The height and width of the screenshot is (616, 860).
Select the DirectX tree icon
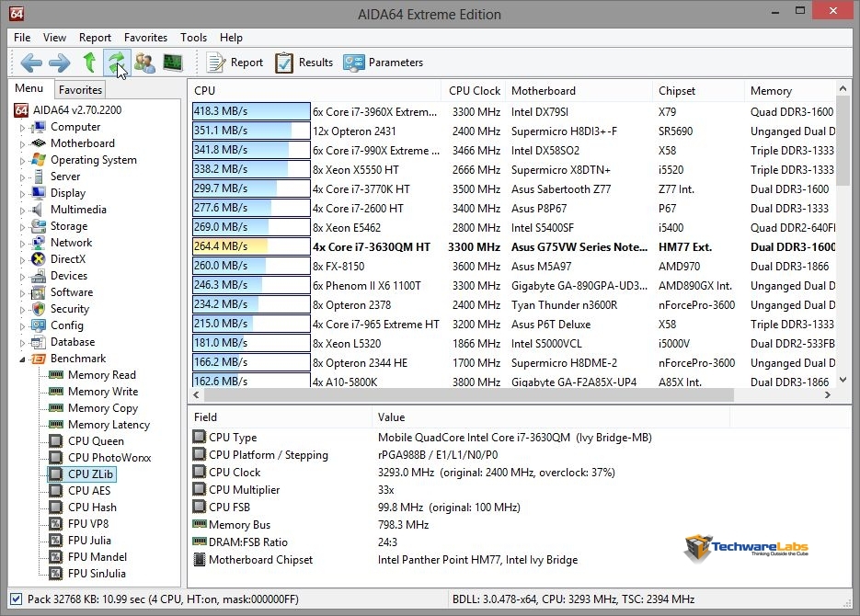(x=39, y=259)
